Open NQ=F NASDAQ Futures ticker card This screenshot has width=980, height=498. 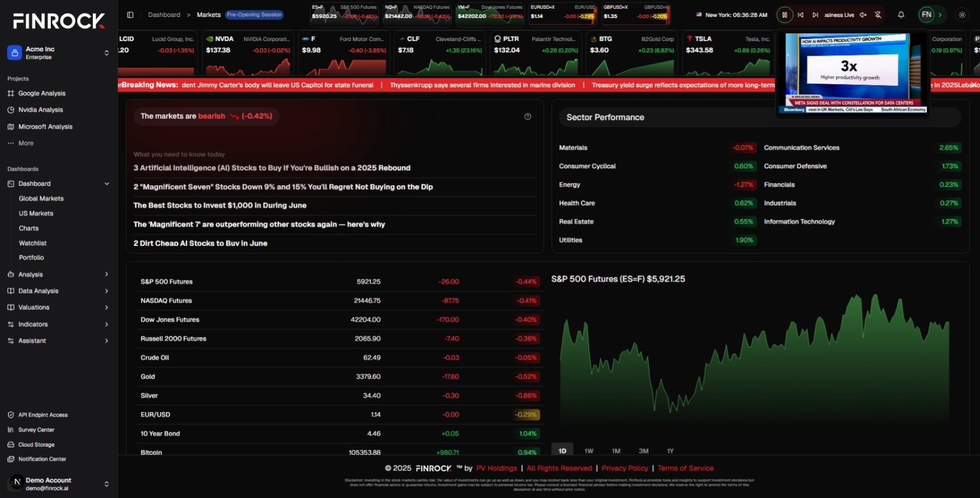point(417,14)
